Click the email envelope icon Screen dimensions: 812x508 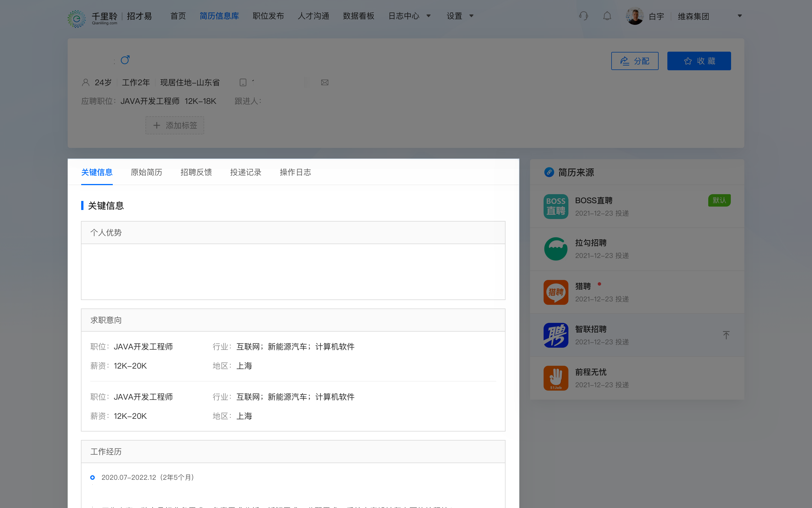(325, 82)
